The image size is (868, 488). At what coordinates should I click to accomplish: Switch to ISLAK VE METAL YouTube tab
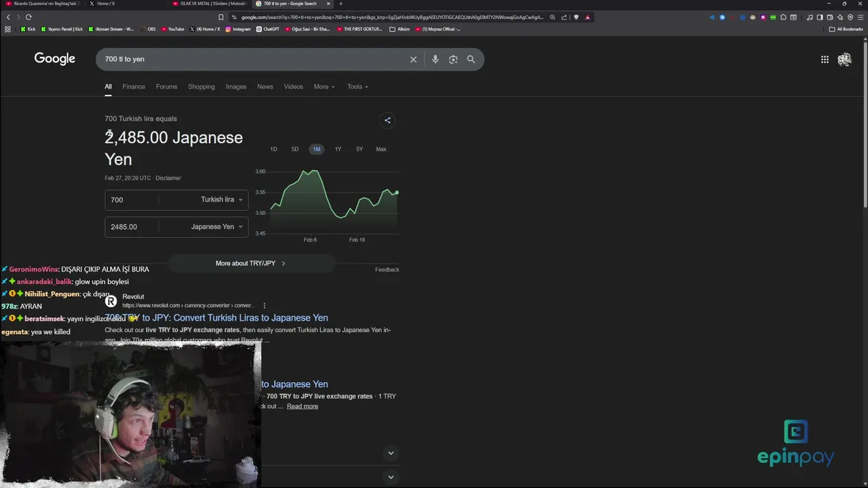(x=209, y=3)
